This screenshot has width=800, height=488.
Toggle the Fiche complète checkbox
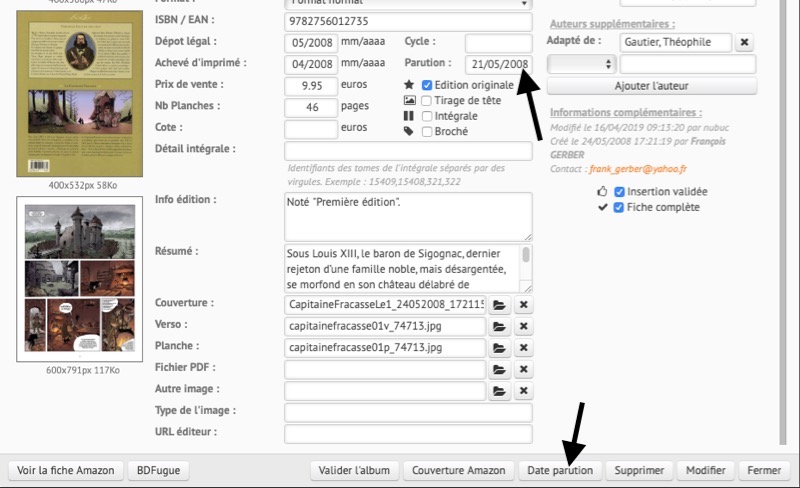(620, 207)
